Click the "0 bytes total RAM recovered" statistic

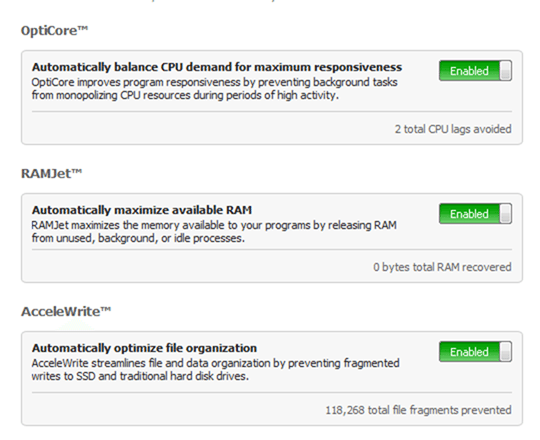click(442, 267)
